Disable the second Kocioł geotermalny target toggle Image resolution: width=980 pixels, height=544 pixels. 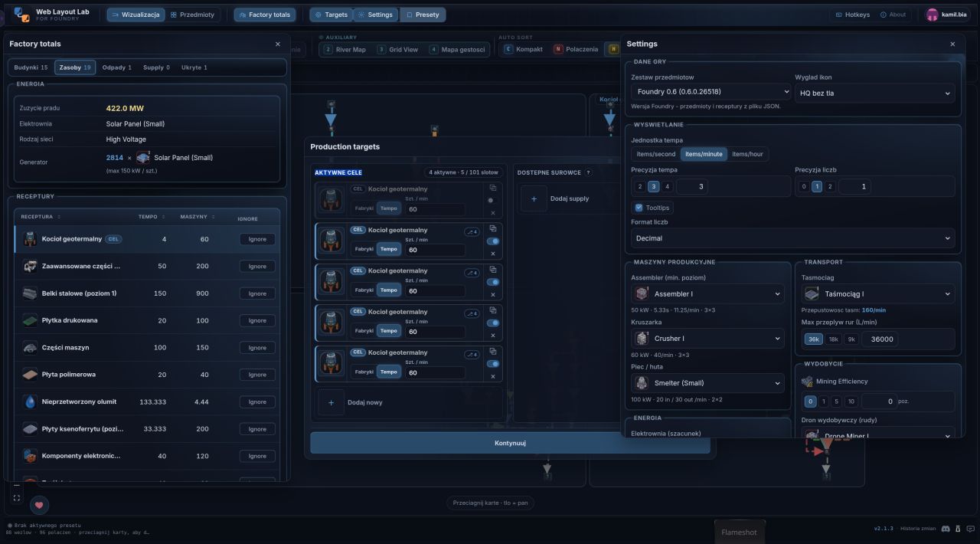492,241
